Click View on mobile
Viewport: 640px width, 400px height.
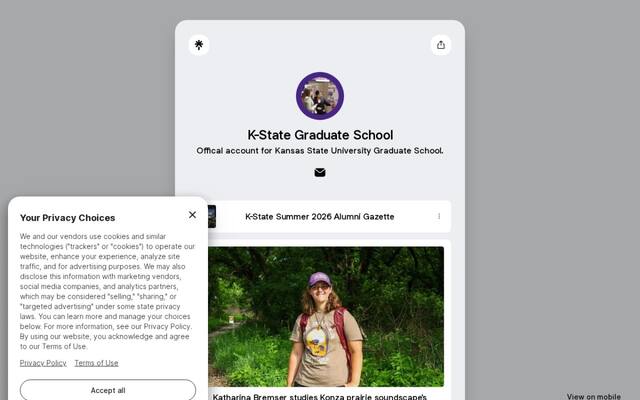tap(593, 396)
